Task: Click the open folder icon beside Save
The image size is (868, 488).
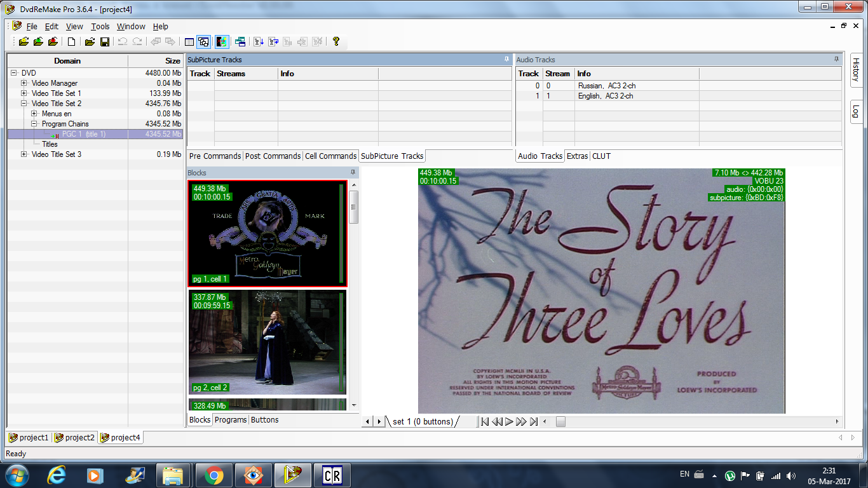Action: pyautogui.click(x=90, y=42)
